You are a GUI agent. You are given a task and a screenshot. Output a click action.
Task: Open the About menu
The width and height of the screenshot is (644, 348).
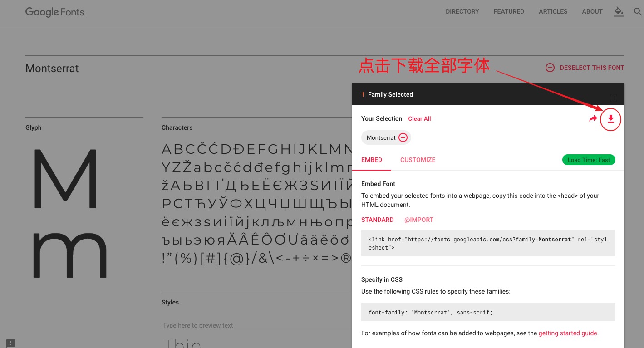click(x=592, y=11)
